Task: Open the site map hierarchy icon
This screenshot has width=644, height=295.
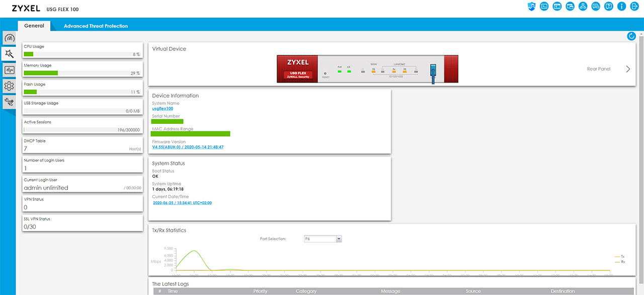Action: tap(583, 7)
